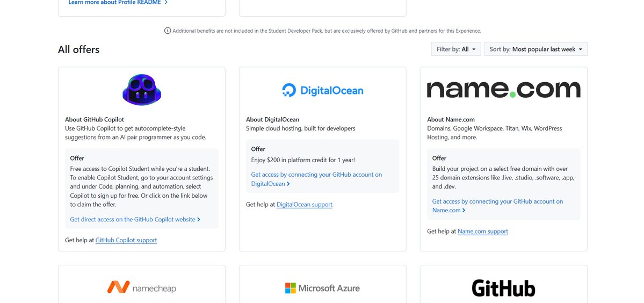
Task: Click the All offers heading
Action: point(79,49)
